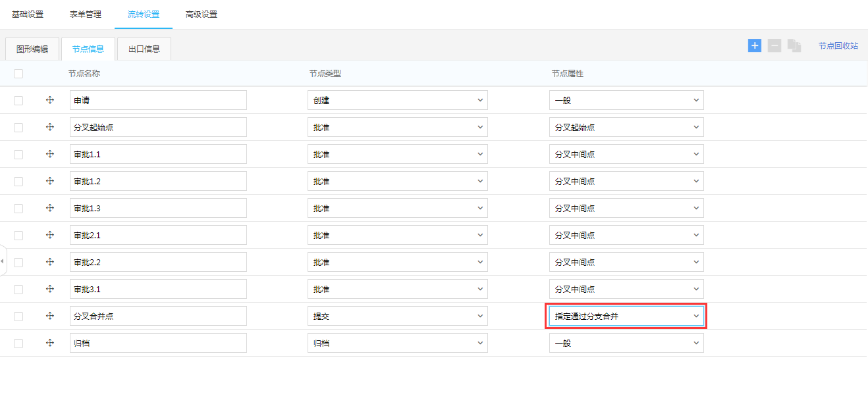Viewport: 868px width, 412px height.
Task: Click the move handle beside 审批1.3 row
Action: 50,208
